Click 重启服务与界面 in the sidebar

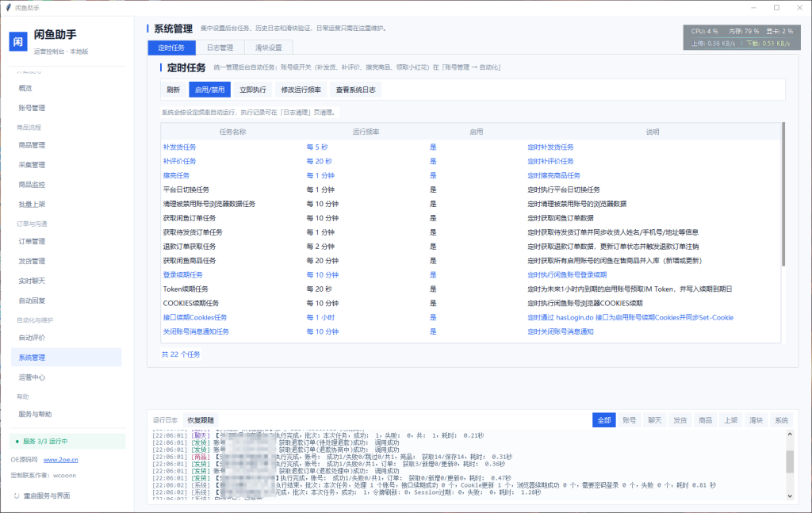[47, 496]
